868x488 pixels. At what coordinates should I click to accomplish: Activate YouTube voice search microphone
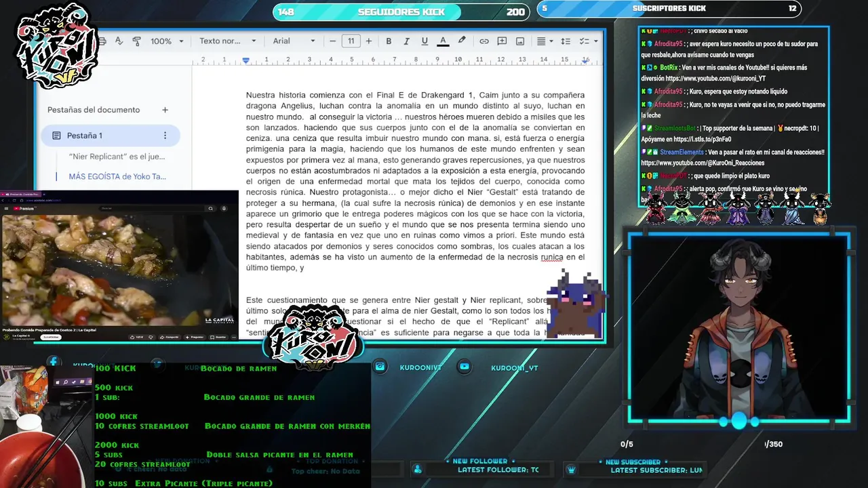point(224,209)
